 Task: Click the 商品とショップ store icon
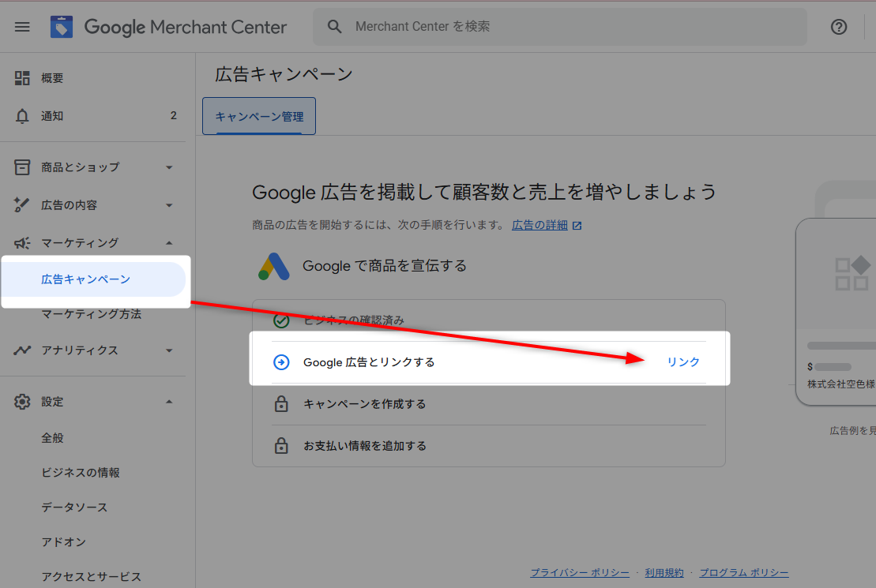(x=22, y=167)
